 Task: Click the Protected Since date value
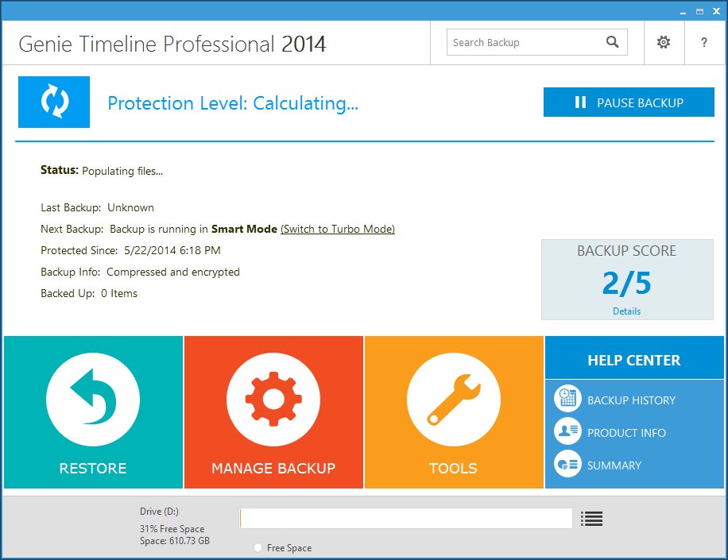tap(172, 250)
